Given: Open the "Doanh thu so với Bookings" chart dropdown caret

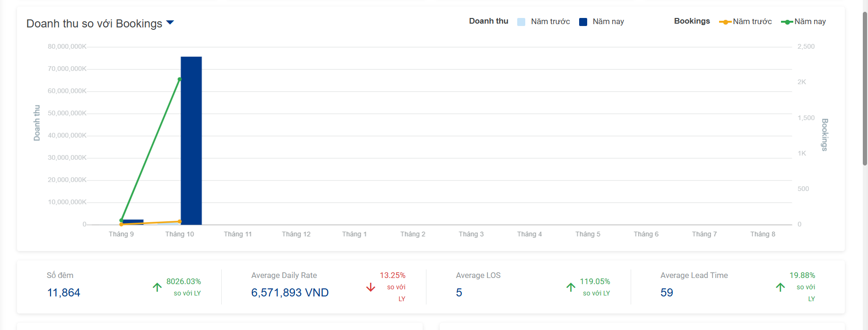Looking at the screenshot, I should coord(170,23).
